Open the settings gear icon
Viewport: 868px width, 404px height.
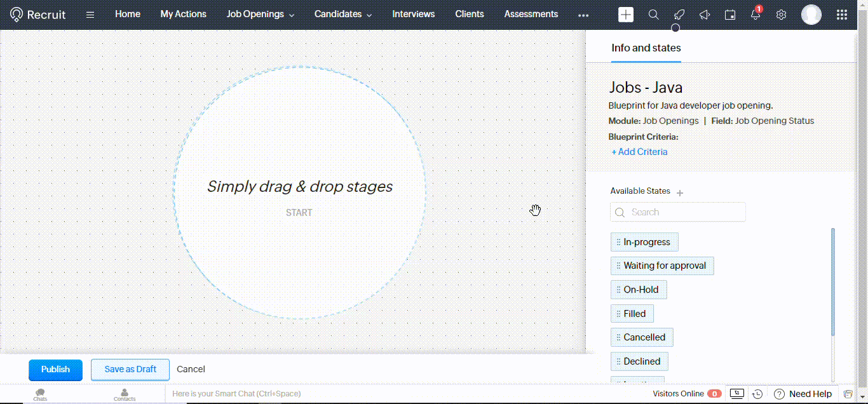pyautogui.click(x=781, y=15)
